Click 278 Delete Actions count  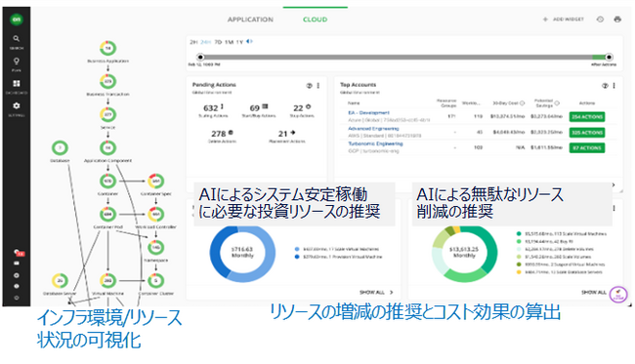click(222, 136)
